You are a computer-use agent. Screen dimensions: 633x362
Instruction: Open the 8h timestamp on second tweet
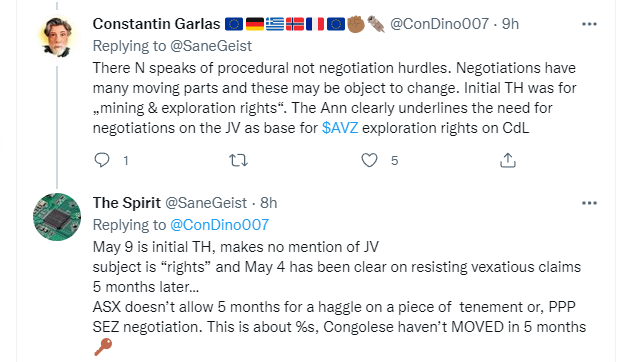268,203
